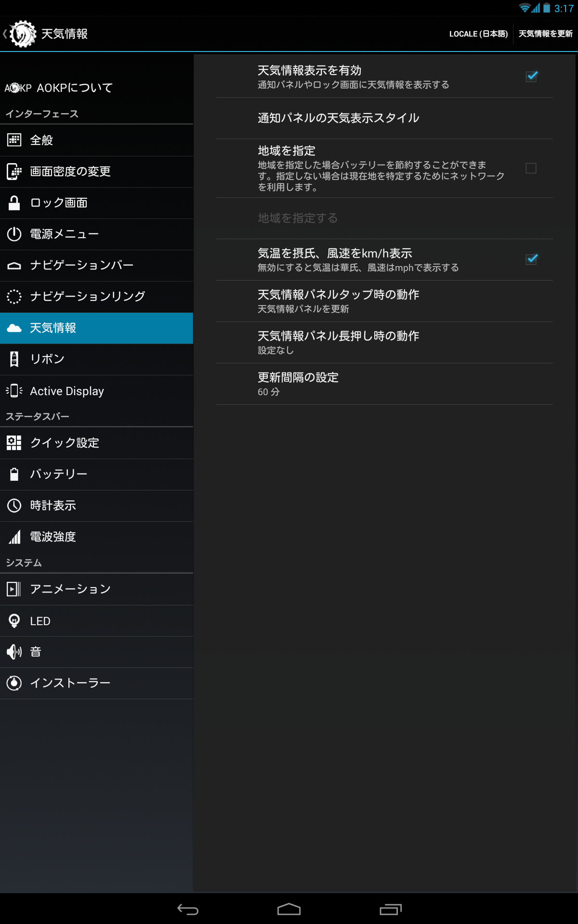Select ナビゲーションバー in the sidebar
This screenshot has width=578, height=924.
[x=96, y=265]
